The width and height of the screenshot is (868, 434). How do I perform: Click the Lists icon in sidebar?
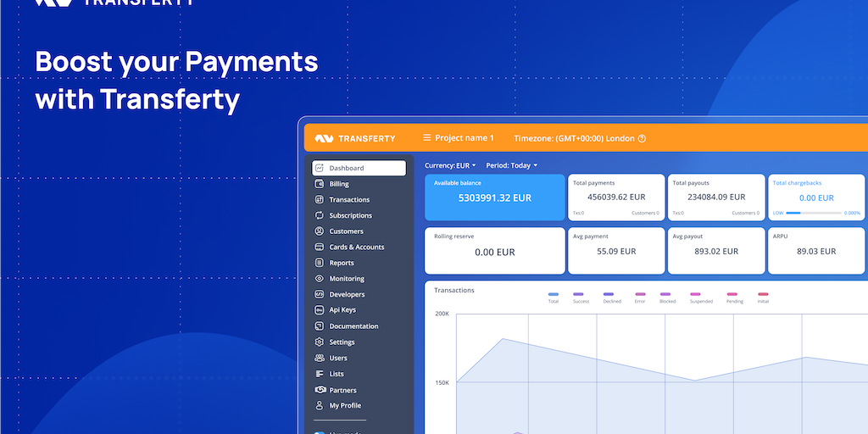(x=319, y=374)
